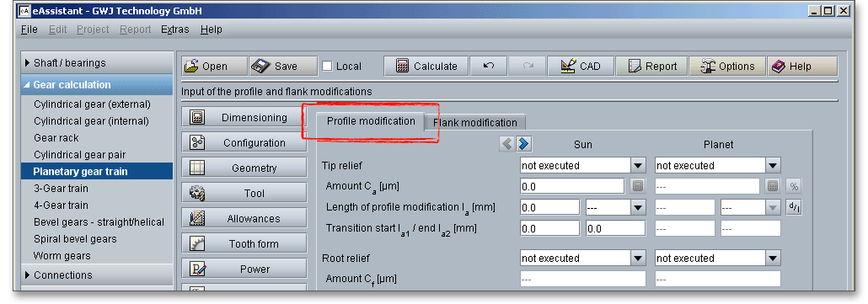Click the Sun Amount Ca input field

point(572,186)
